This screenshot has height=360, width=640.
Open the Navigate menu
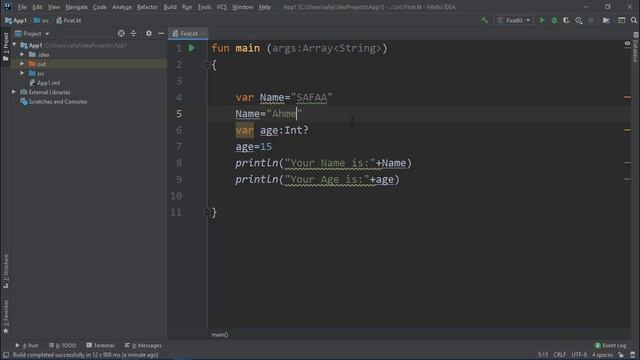[76, 7]
